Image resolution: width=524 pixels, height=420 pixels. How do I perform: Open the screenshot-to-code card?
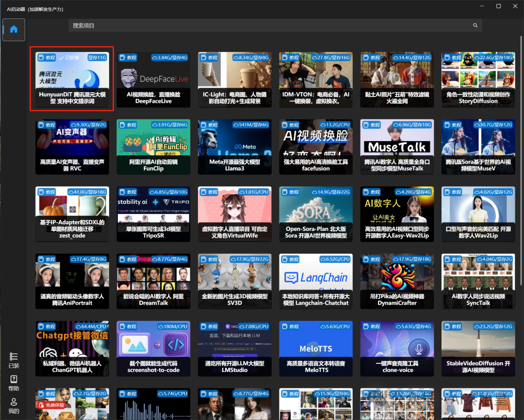click(x=153, y=349)
